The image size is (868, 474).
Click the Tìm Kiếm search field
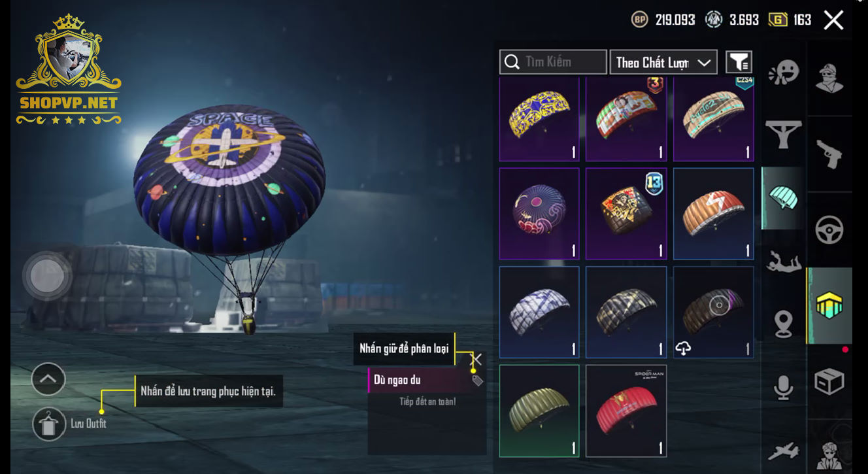(x=553, y=62)
